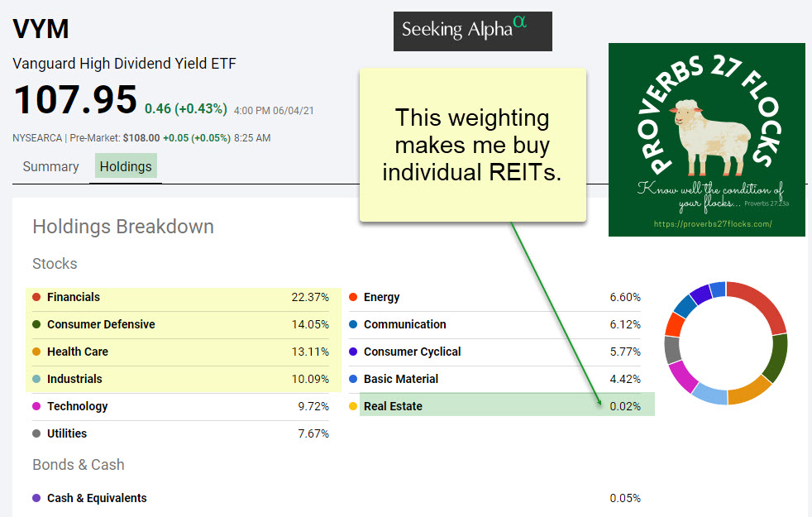Click the yellow REITs annotation note
The width and height of the screenshot is (812, 517).
coord(472,145)
